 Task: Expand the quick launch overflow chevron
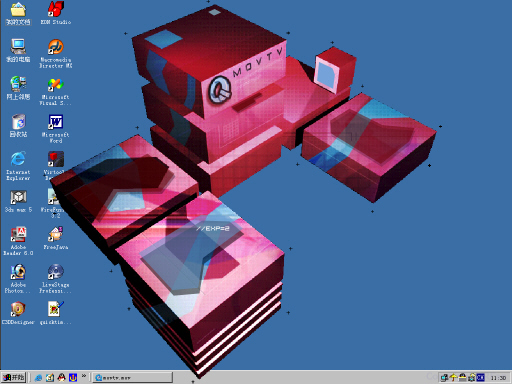(84, 376)
